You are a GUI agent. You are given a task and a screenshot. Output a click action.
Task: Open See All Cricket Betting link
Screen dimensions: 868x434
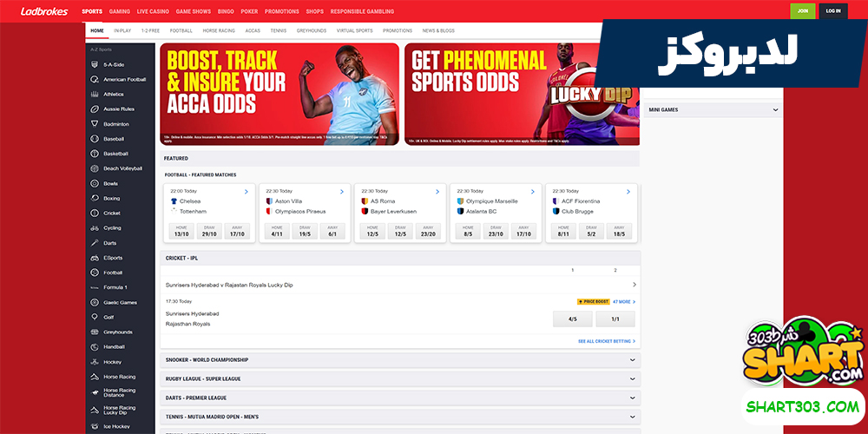coord(607,341)
